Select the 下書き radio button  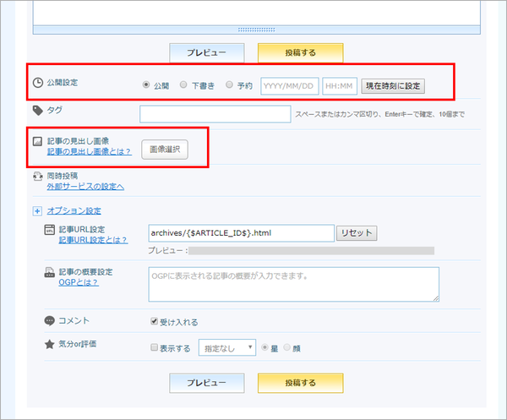pos(183,85)
